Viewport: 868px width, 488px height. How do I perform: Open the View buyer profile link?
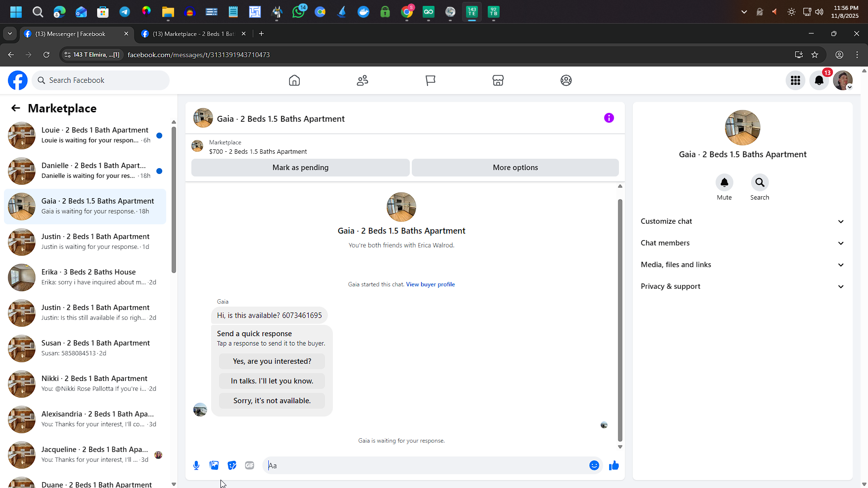(430, 284)
